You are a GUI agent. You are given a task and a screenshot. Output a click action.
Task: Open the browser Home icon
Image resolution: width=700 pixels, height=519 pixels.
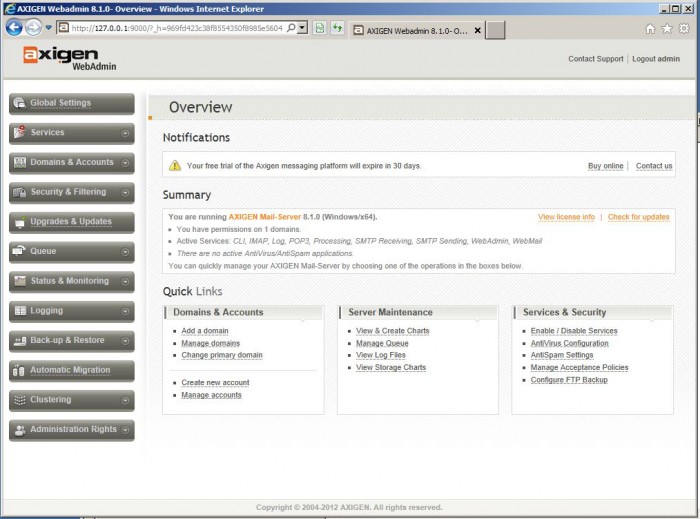(650, 29)
